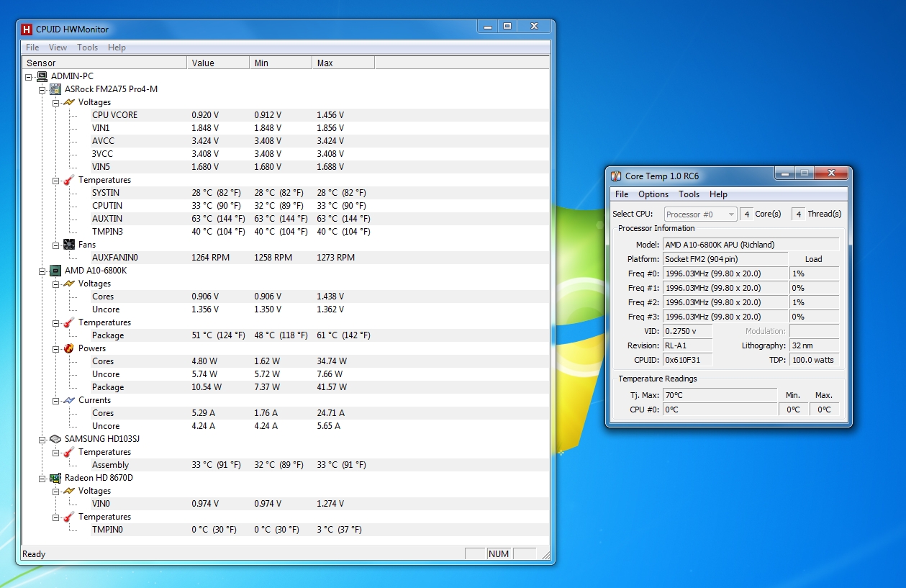The height and width of the screenshot is (588, 906).
Task: Click the Value column header
Action: click(x=218, y=63)
